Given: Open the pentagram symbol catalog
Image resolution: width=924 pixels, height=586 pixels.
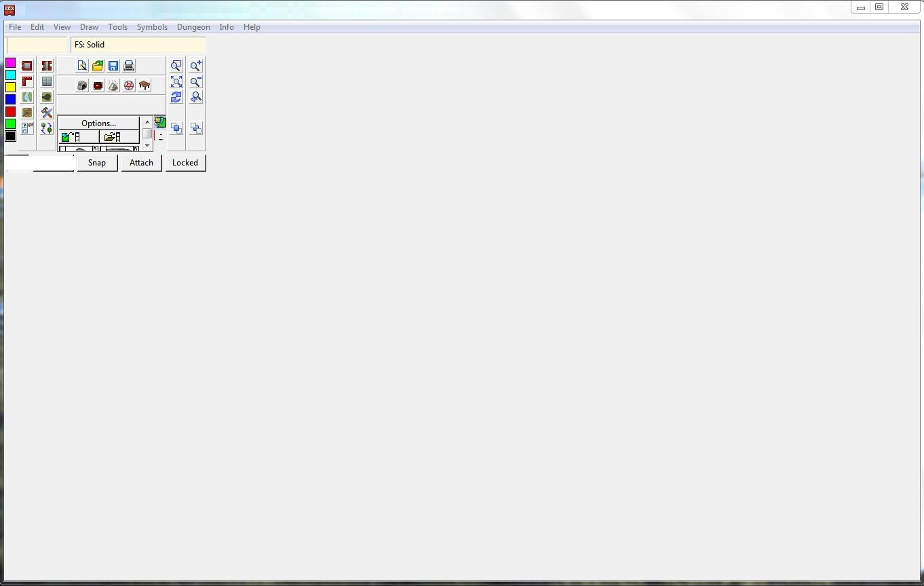Looking at the screenshot, I should (x=129, y=85).
